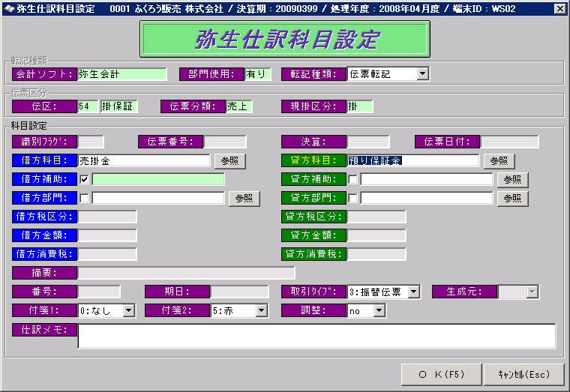Click into the 仕訳メモ text area
This screenshot has height=392, width=570.
click(x=317, y=337)
